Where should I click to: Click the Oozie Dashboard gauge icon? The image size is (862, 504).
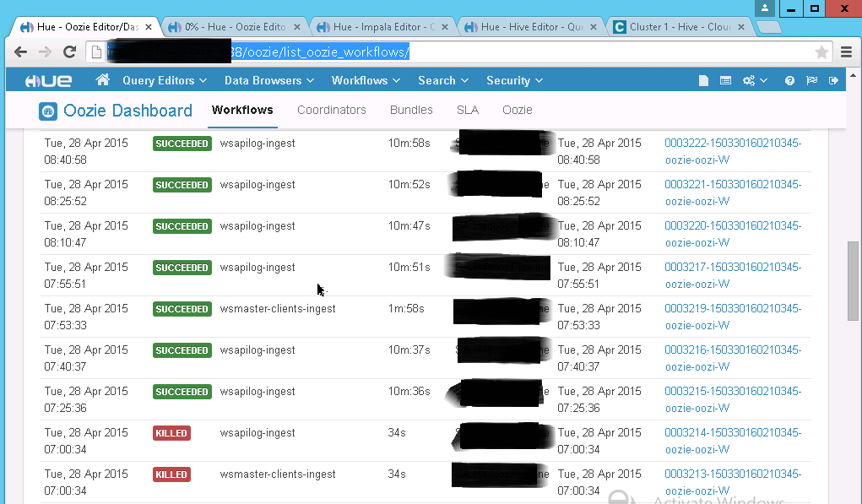48,111
